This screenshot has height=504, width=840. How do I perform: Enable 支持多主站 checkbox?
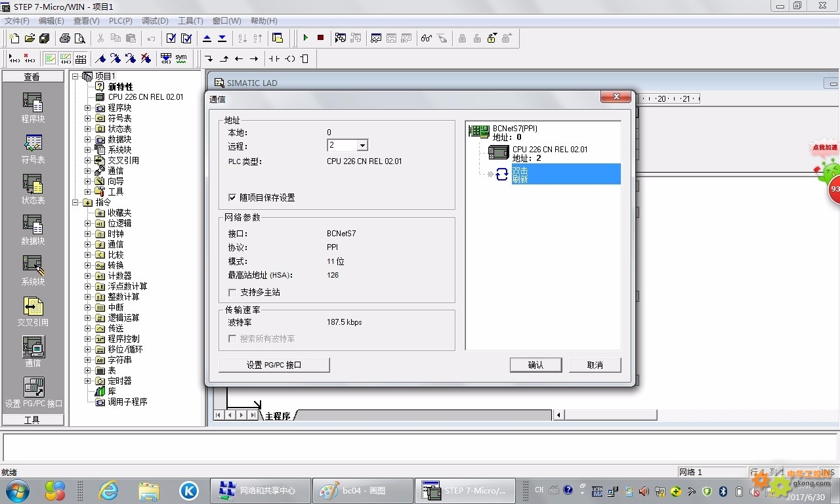[x=232, y=292]
